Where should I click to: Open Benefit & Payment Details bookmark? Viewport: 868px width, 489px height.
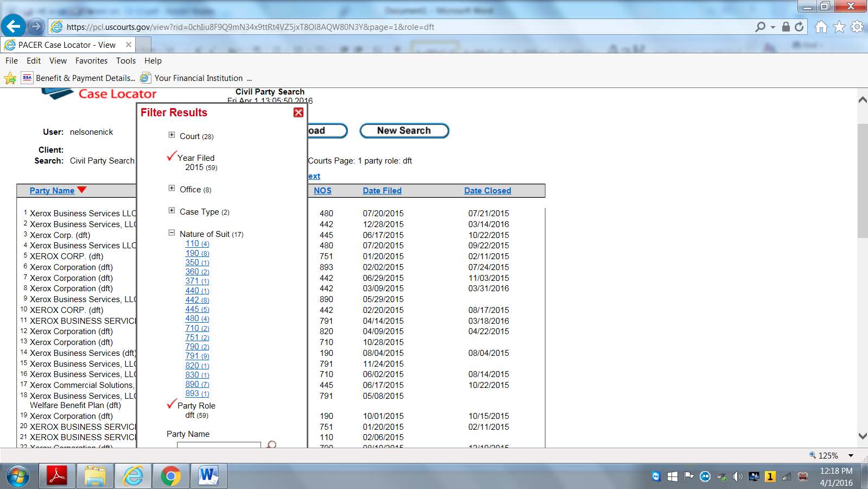click(x=79, y=78)
